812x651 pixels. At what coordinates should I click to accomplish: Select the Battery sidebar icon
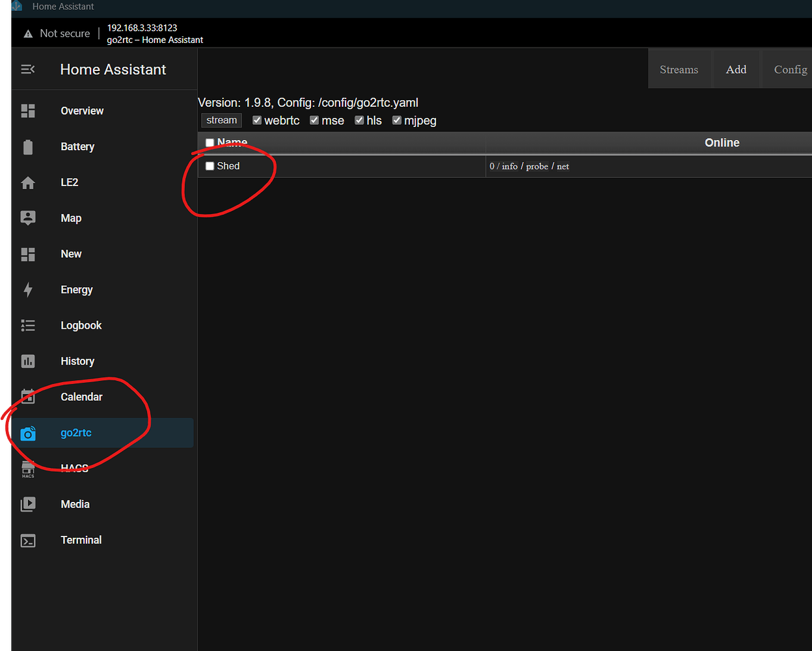click(x=28, y=146)
